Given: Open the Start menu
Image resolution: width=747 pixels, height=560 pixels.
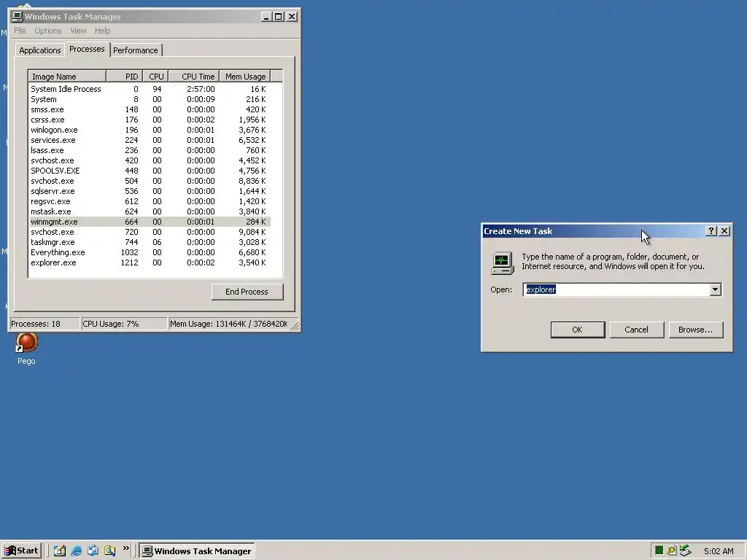Looking at the screenshot, I should click(x=21, y=551).
